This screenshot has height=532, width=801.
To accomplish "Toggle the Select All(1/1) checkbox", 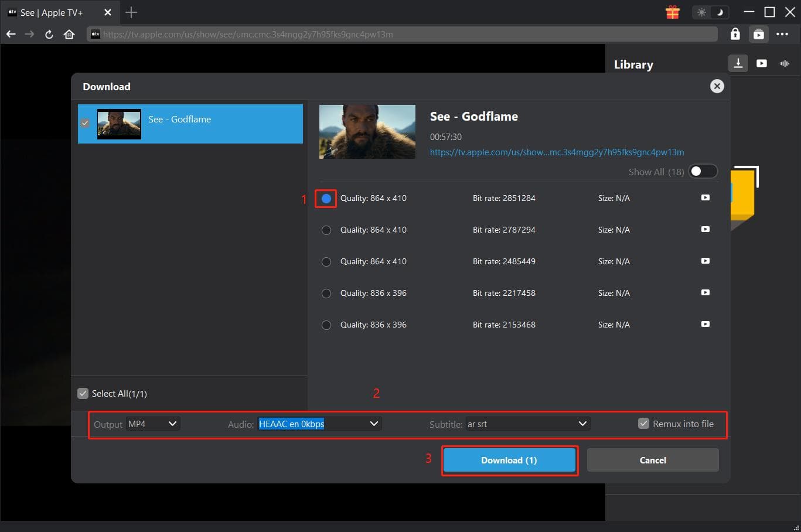I will 83,394.
